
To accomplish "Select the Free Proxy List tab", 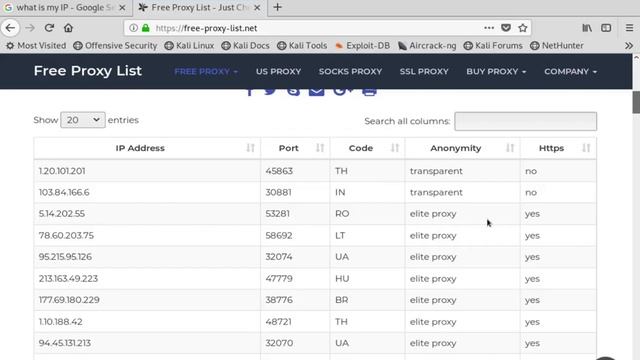I will [199, 7].
